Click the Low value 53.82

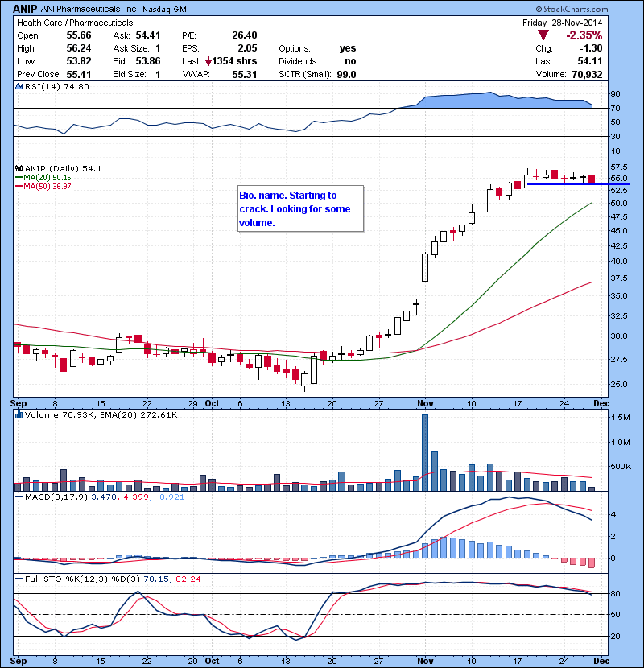[x=79, y=61]
